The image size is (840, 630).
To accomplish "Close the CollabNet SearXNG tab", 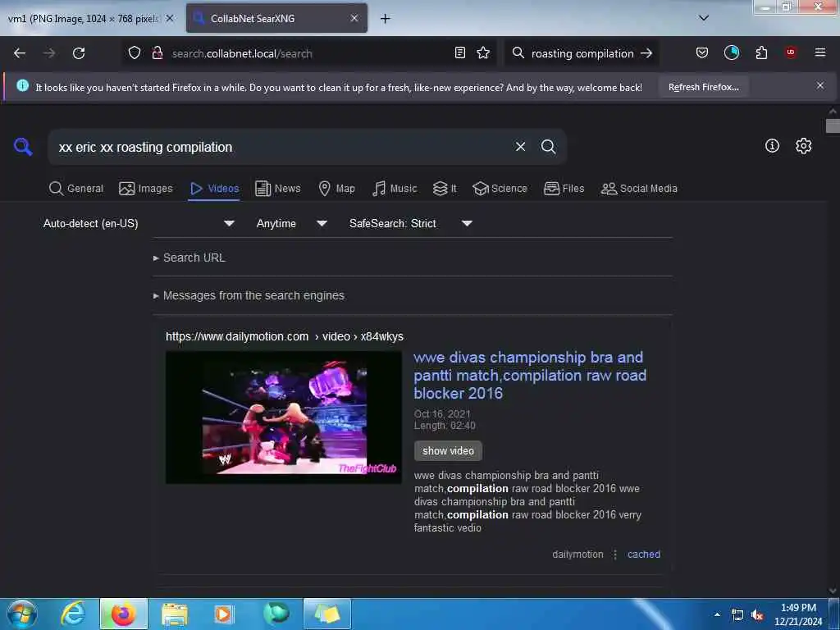I will tap(354, 18).
